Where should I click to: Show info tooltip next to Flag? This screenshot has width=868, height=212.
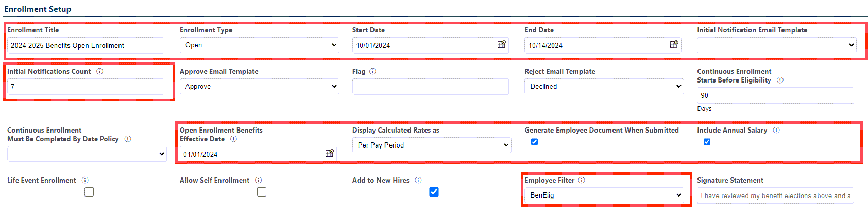(373, 71)
